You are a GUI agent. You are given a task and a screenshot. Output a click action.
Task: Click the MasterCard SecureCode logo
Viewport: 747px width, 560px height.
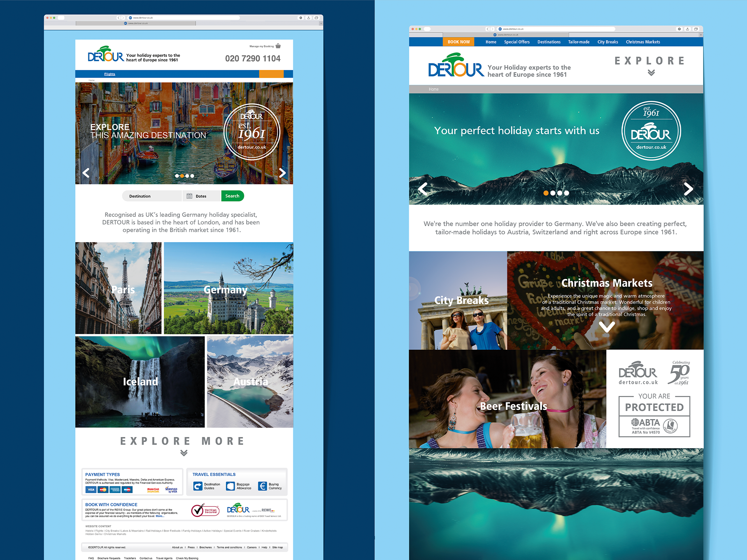coord(153,490)
